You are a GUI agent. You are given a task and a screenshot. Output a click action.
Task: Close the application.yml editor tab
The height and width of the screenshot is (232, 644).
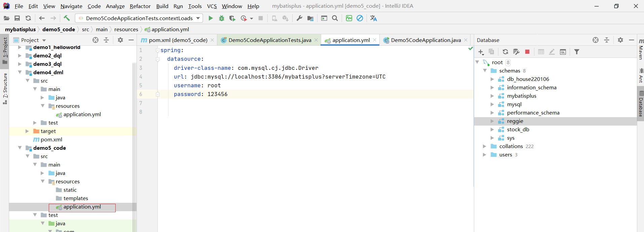(x=375, y=40)
